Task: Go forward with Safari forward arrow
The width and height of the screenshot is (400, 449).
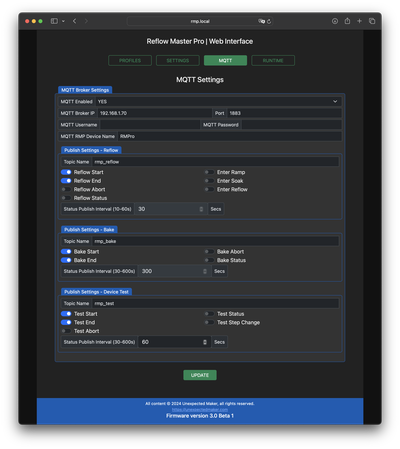Action: [86, 21]
